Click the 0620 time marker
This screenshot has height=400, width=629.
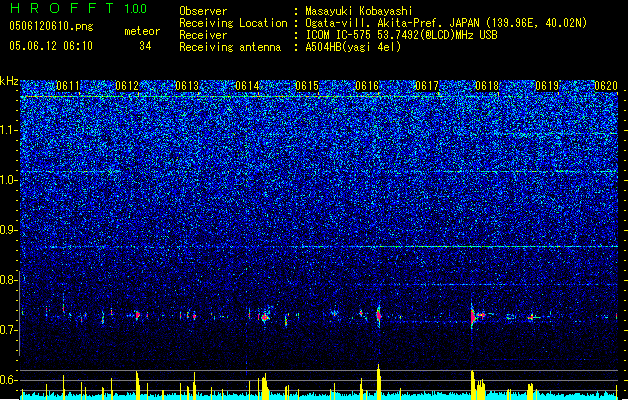point(606,86)
